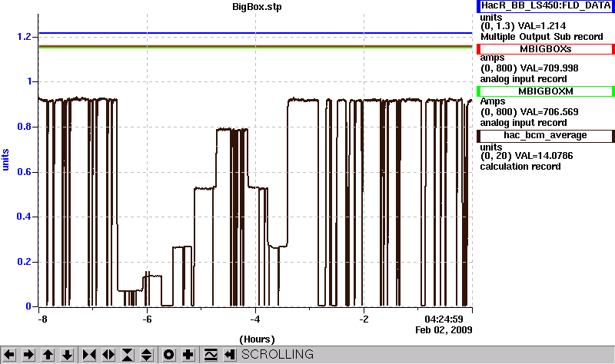Select the MBIGBOXs curve legend entry
Screen dimensions: 615x364
(x=546, y=49)
